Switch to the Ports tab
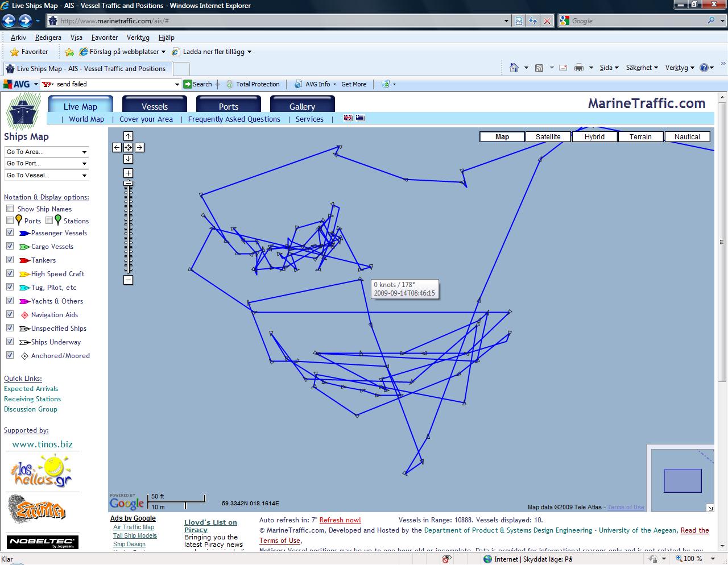Image resolution: width=728 pixels, height=565 pixels. [x=229, y=105]
